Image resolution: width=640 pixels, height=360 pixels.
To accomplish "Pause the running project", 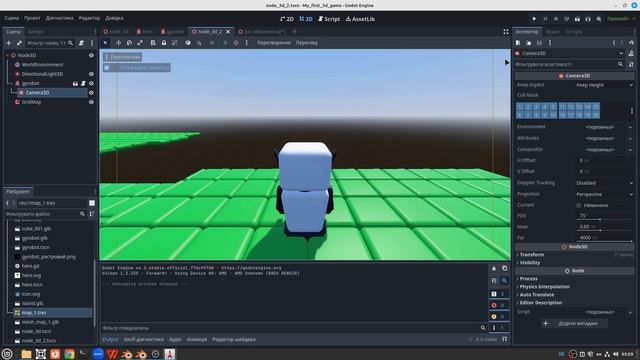I will tap(545, 19).
